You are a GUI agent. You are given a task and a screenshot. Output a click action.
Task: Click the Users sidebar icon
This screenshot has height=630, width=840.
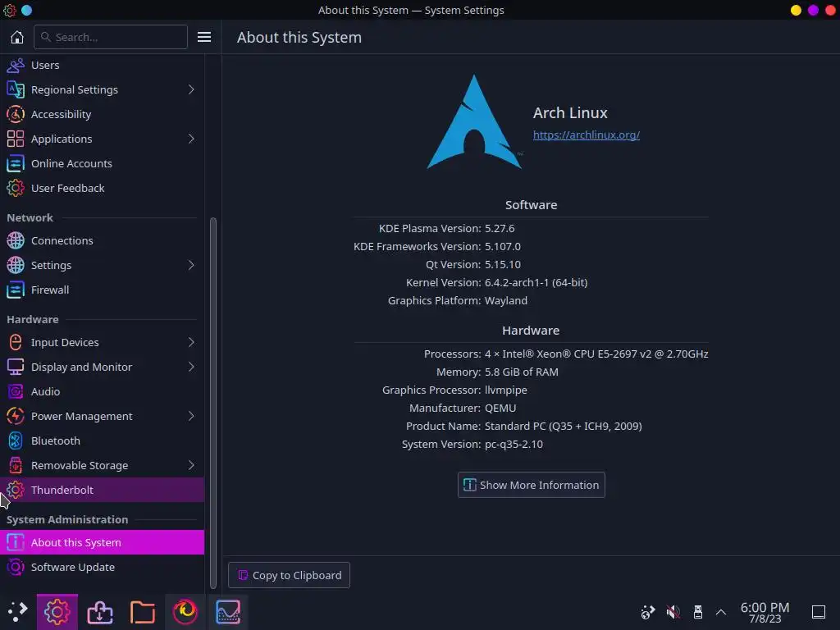pos(16,66)
